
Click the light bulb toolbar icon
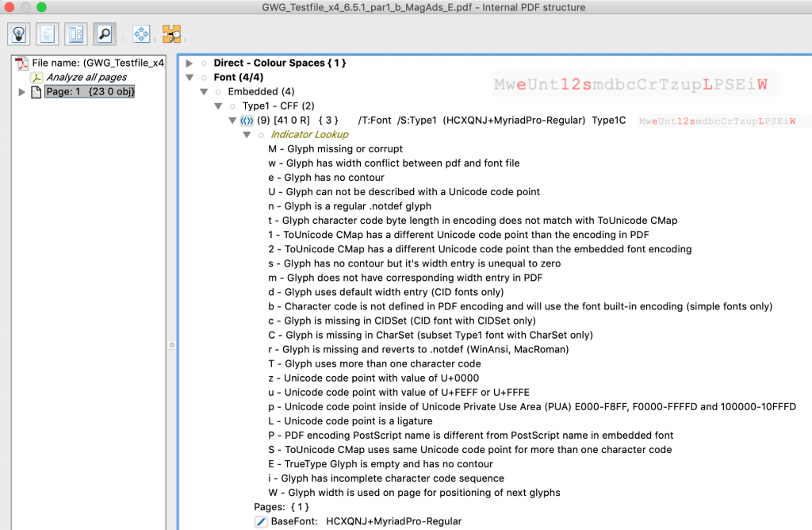(x=19, y=34)
